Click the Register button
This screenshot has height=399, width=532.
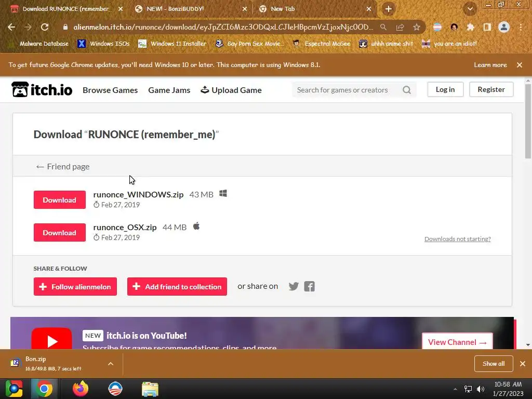491,89
